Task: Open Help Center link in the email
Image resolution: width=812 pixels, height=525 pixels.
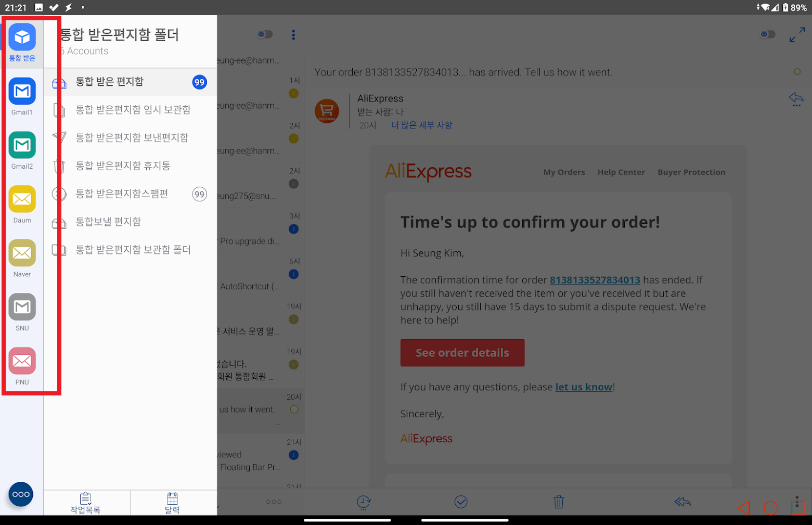Action: [621, 172]
